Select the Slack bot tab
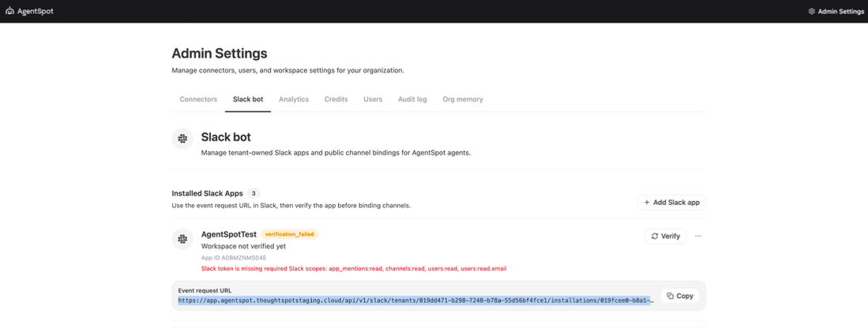Image resolution: width=868 pixels, height=336 pixels. point(248,99)
